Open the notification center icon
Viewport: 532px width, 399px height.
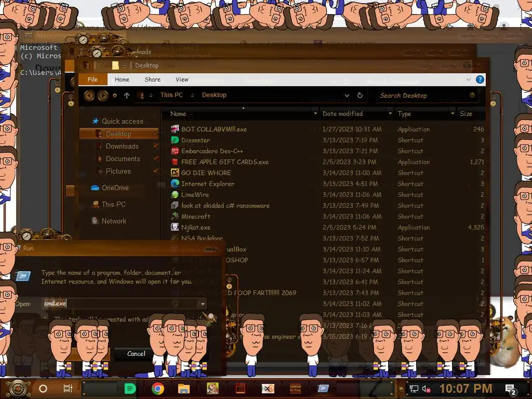[511, 389]
